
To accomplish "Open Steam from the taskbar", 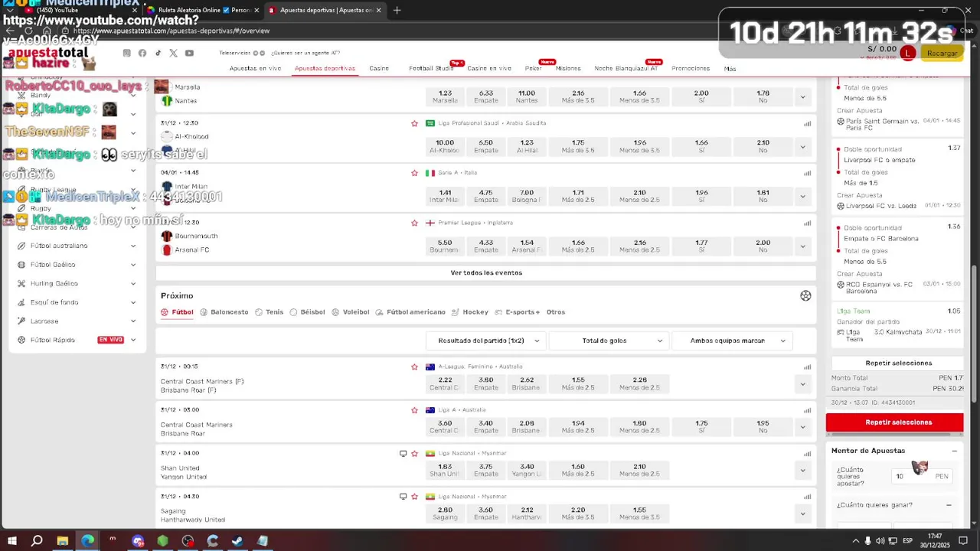I will 237,541.
